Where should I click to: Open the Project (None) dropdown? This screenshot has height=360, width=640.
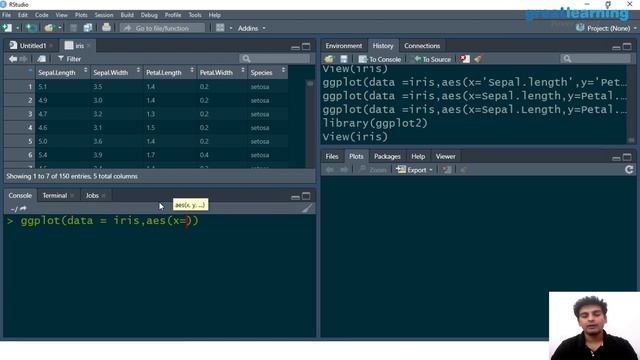[606, 28]
